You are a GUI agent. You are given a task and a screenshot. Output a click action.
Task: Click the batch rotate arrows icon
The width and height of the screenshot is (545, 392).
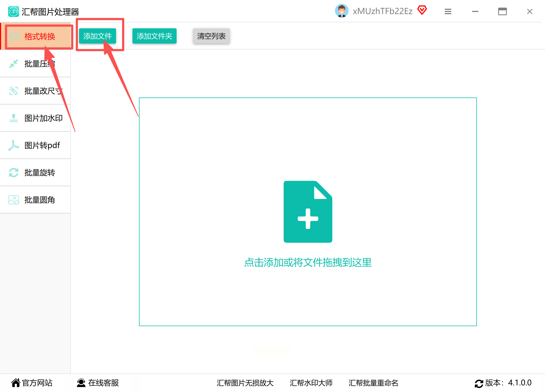(x=13, y=173)
